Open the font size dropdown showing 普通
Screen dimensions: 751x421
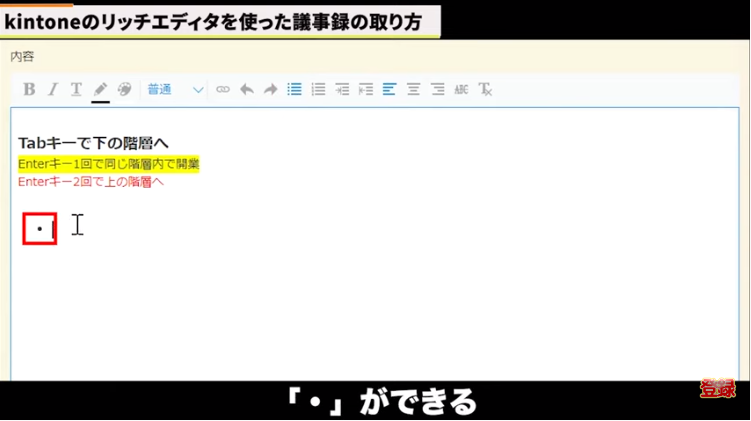coord(175,90)
